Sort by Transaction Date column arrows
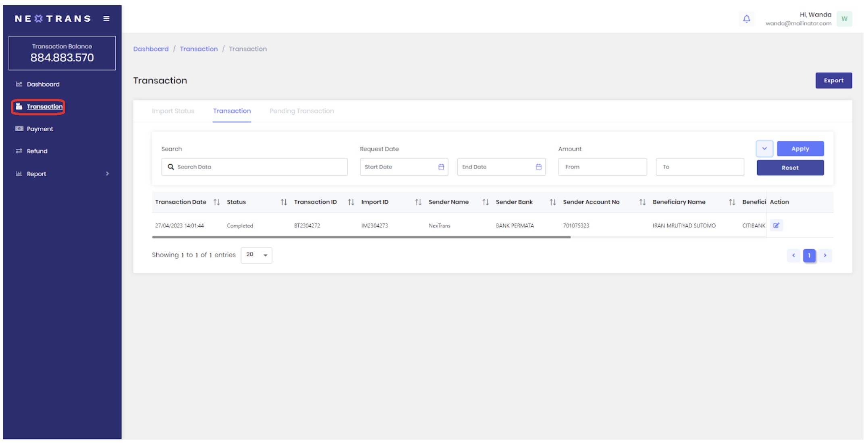The width and height of the screenshot is (868, 443). [x=216, y=202]
